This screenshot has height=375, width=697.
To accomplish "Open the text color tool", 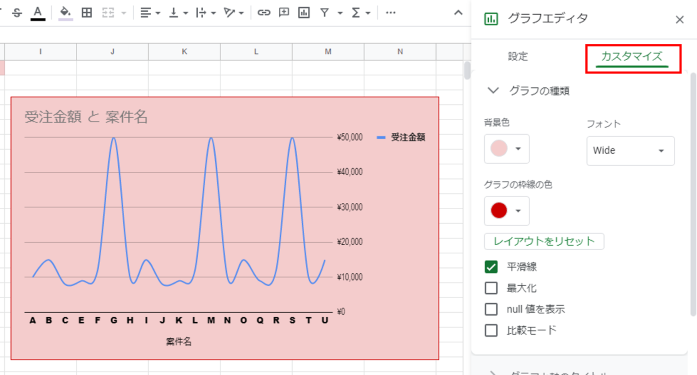I will click(x=38, y=13).
